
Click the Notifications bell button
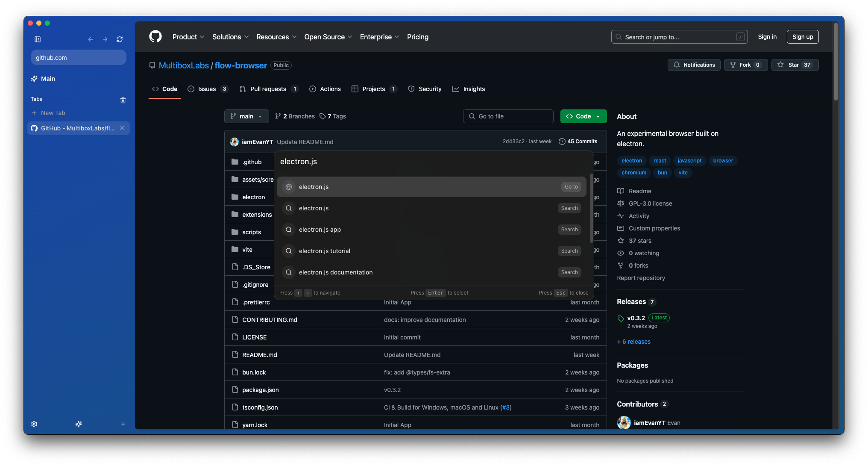coord(694,65)
